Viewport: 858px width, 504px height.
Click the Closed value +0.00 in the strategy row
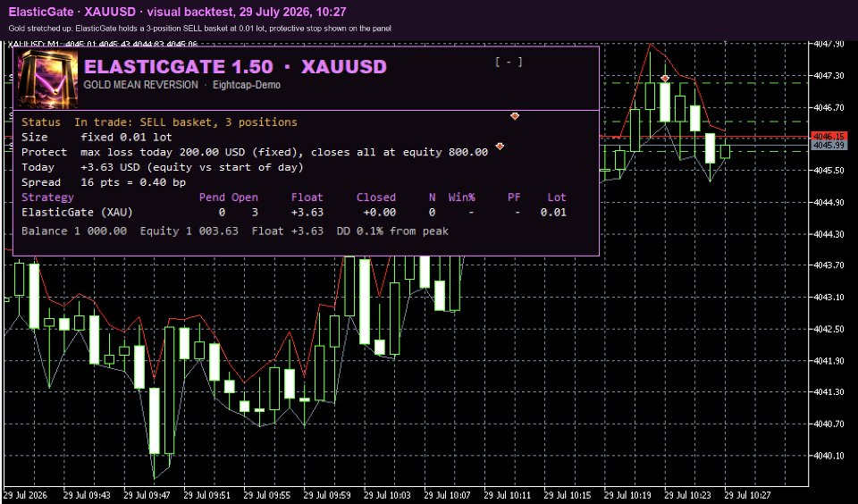[379, 213]
